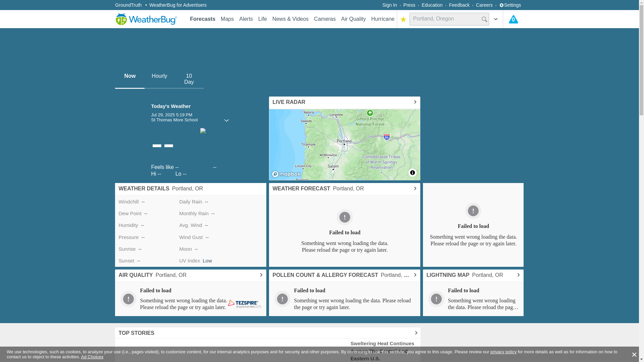The image size is (644, 362).
Task: Click the Weather Details heading
Action: [x=144, y=189]
